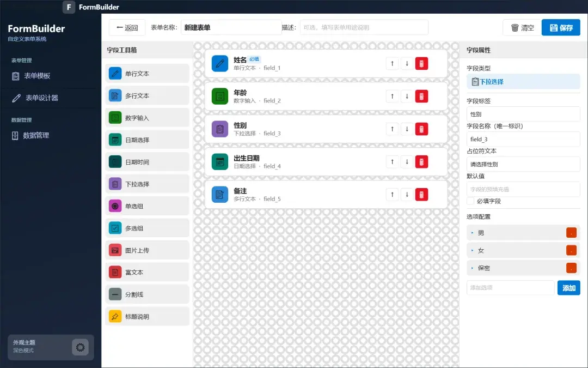The height and width of the screenshot is (368, 588).
Task: Select the 数字输入 tool icon
Action: click(x=115, y=118)
